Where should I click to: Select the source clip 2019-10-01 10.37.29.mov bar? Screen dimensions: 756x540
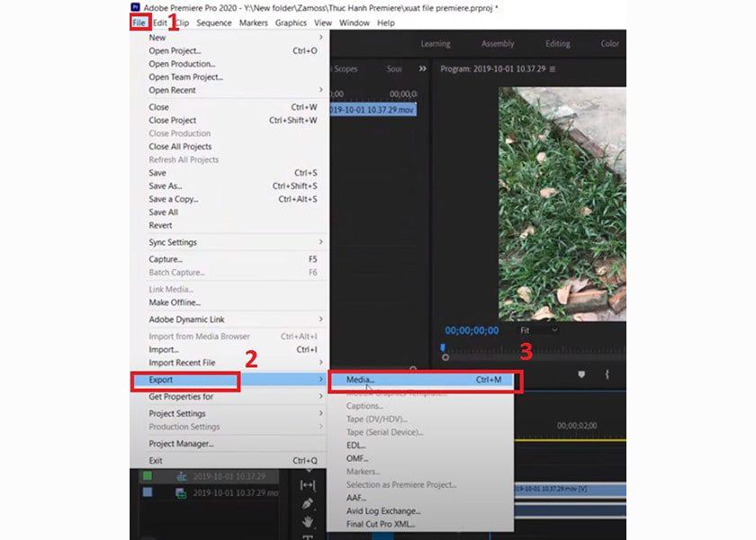click(373, 110)
